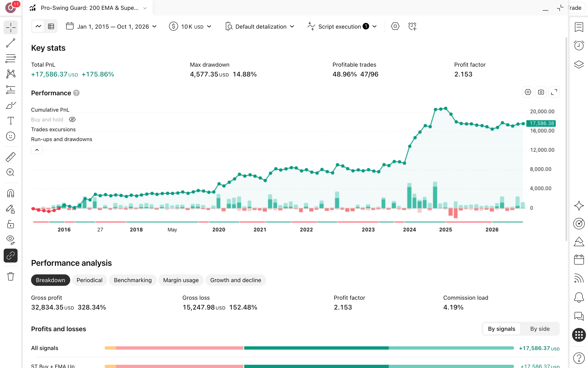Select the crosshair cursor tool
Image resolution: width=588 pixels, height=368 pixels.
(x=10, y=28)
